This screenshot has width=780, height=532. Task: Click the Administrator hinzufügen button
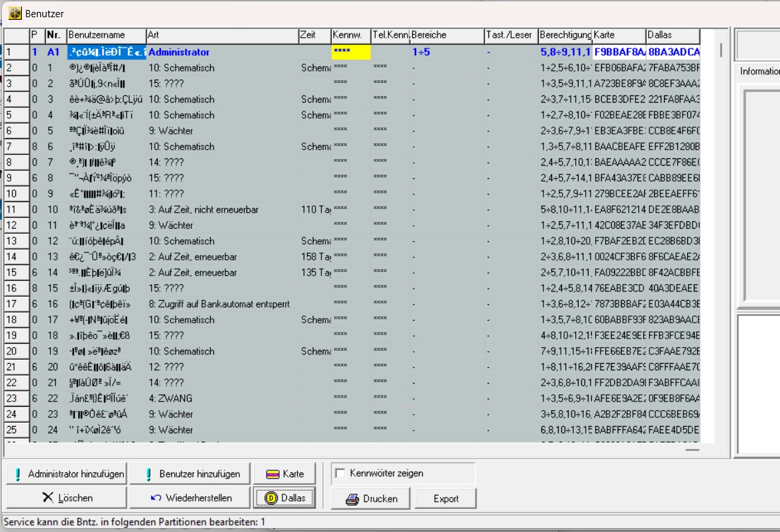point(66,474)
